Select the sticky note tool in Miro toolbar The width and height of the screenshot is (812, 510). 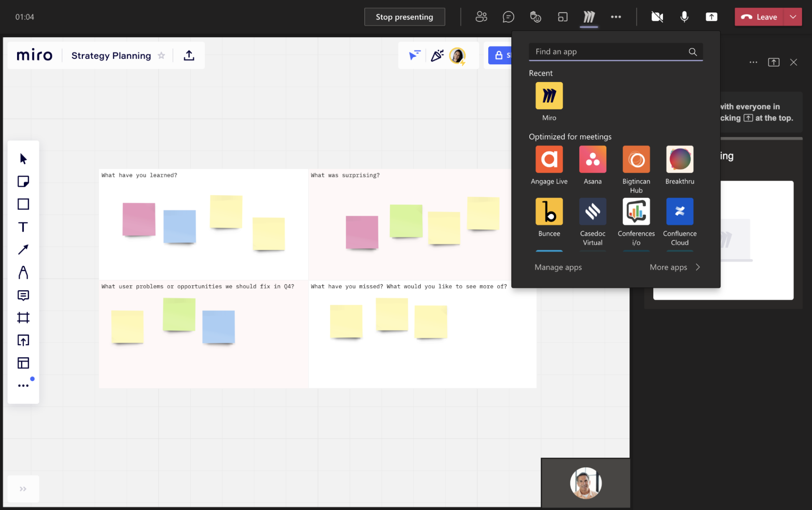coord(23,181)
